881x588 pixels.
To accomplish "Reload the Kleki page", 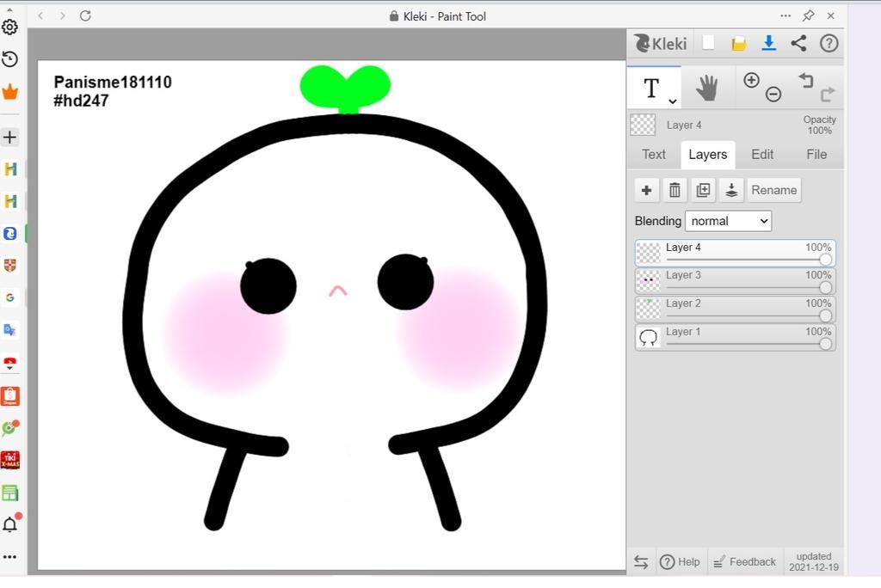I will tap(85, 15).
